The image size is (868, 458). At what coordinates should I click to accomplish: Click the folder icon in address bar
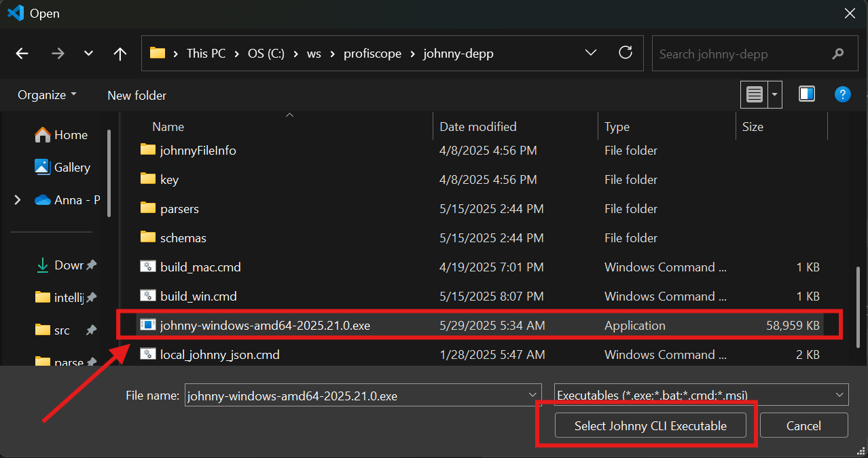tap(158, 53)
